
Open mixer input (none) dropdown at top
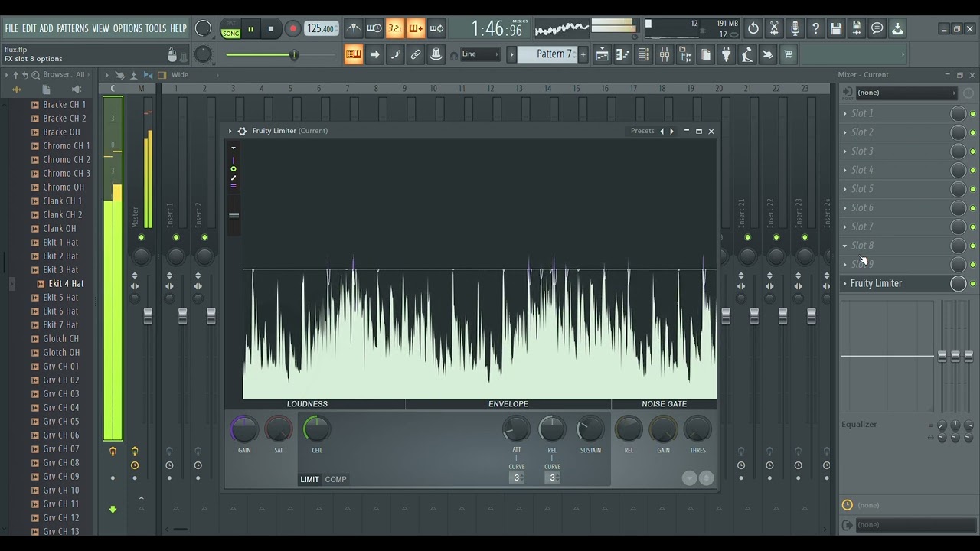905,93
